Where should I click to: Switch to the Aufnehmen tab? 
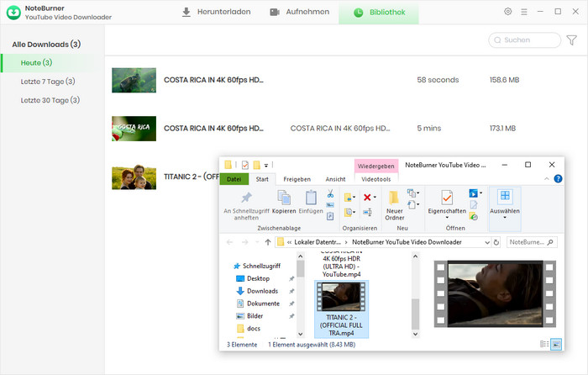300,12
